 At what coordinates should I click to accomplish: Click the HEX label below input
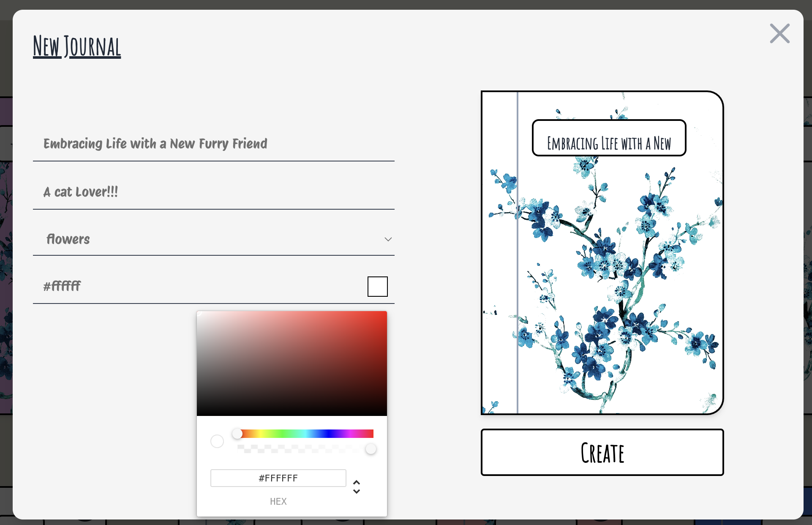(278, 501)
